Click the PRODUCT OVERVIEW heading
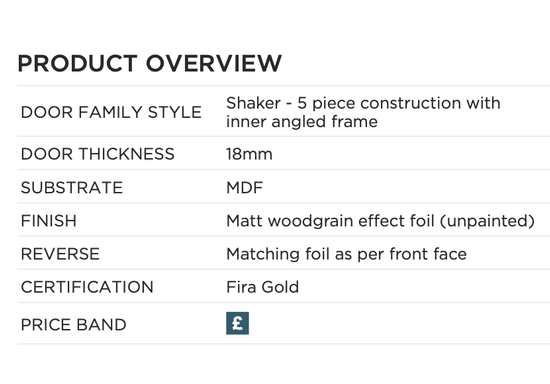 coord(150,63)
